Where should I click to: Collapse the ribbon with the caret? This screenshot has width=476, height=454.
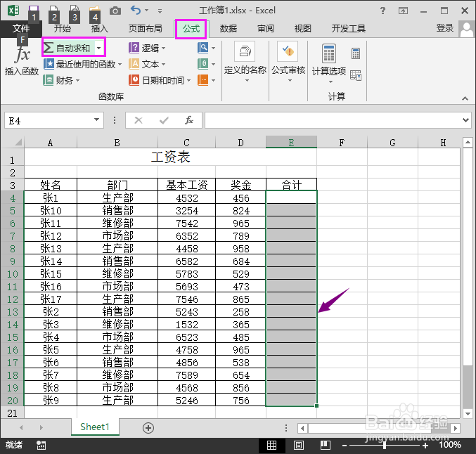click(x=465, y=98)
